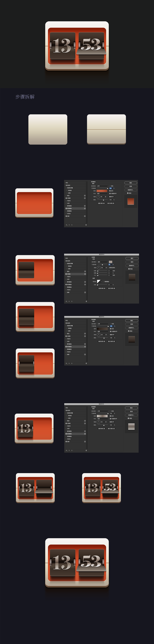Click the plus icon beside 渐变叠加 in the dark brown gradient dialog
This screenshot has height=644, width=154.
click(85, 346)
